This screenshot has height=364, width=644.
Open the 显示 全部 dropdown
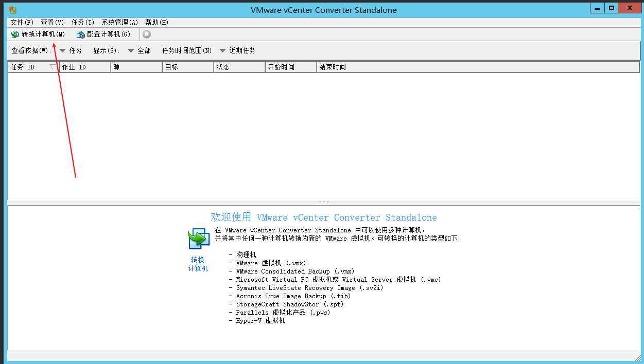pyautogui.click(x=139, y=50)
